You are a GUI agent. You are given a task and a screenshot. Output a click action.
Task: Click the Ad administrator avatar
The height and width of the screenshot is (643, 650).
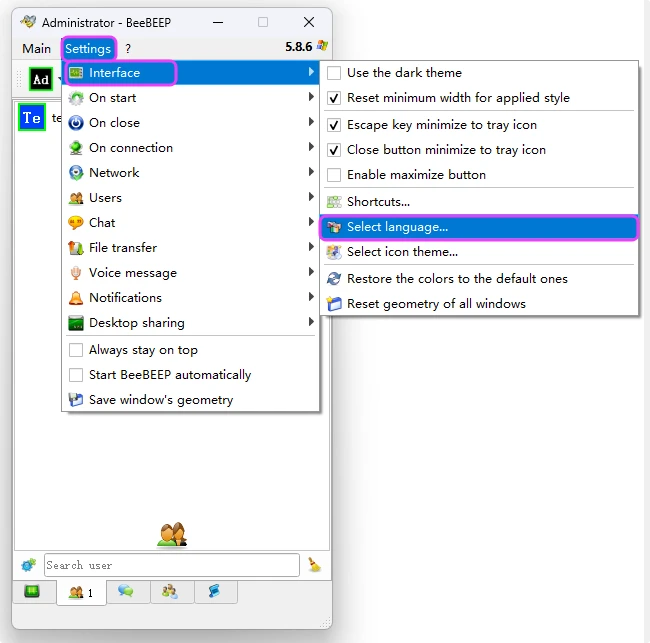41,79
